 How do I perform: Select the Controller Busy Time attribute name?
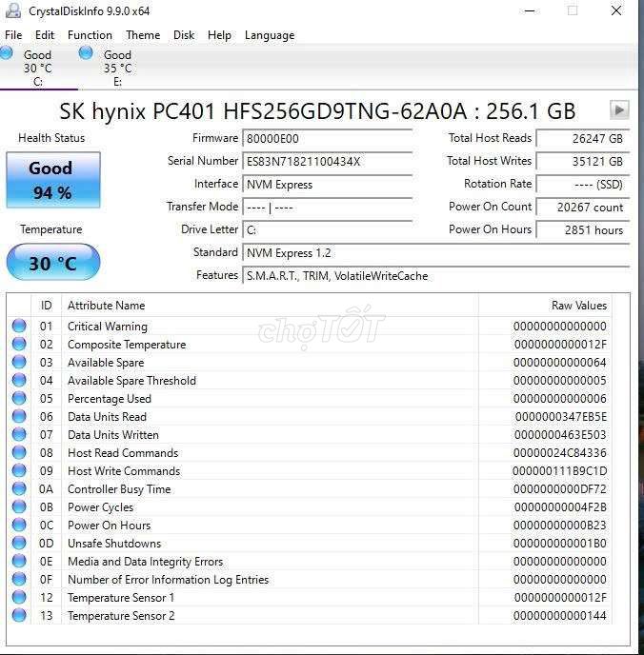[119, 489]
